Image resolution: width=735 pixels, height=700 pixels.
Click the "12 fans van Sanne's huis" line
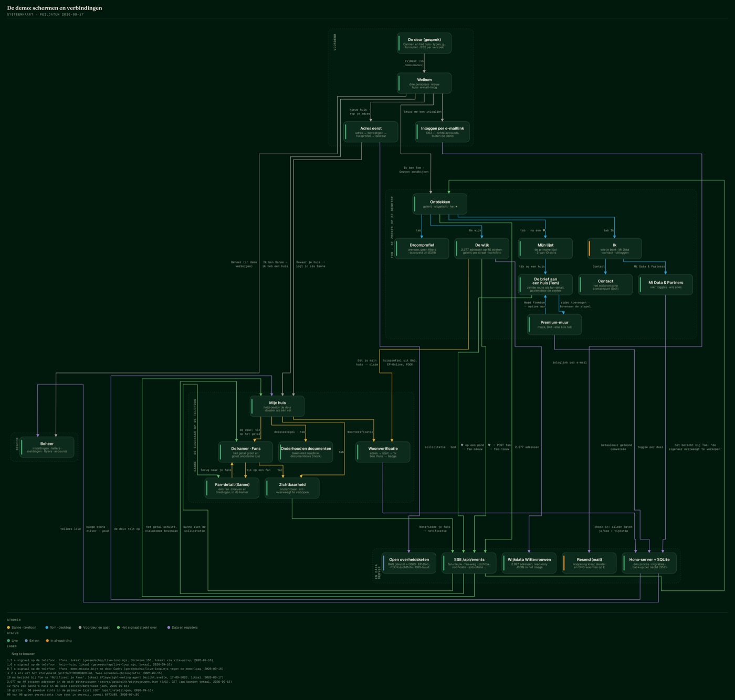point(68,686)
